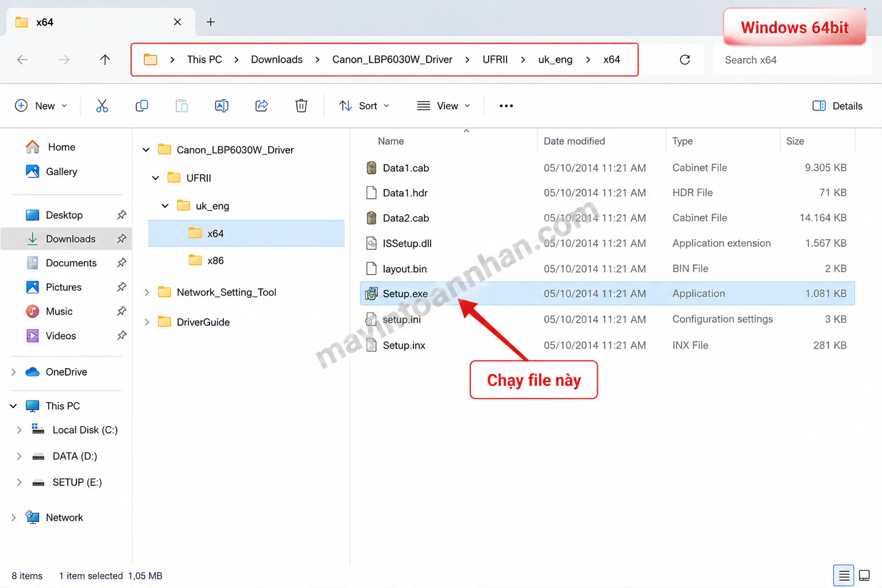
Task: Click the Delete trash icon
Action: pos(301,106)
